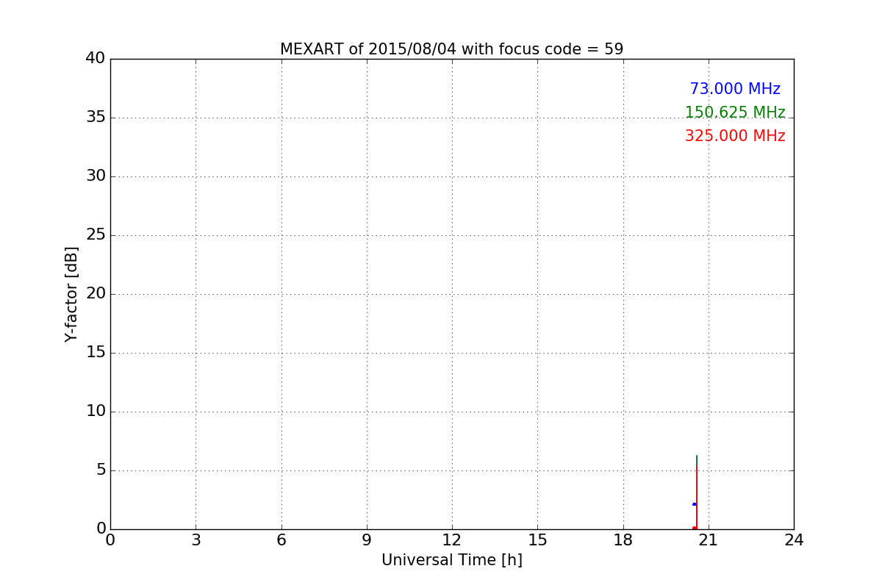The height and width of the screenshot is (588, 882).
Task: Click the x-axis tick label 21
Action: 709,540
